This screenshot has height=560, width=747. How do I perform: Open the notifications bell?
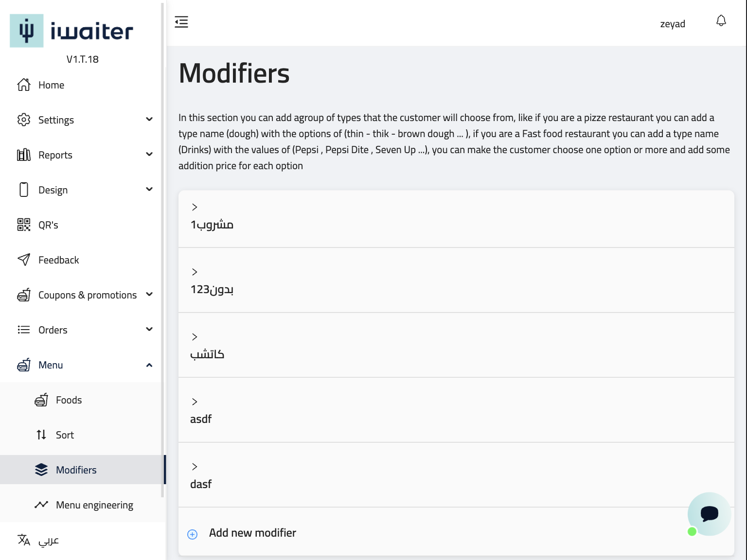point(721,21)
